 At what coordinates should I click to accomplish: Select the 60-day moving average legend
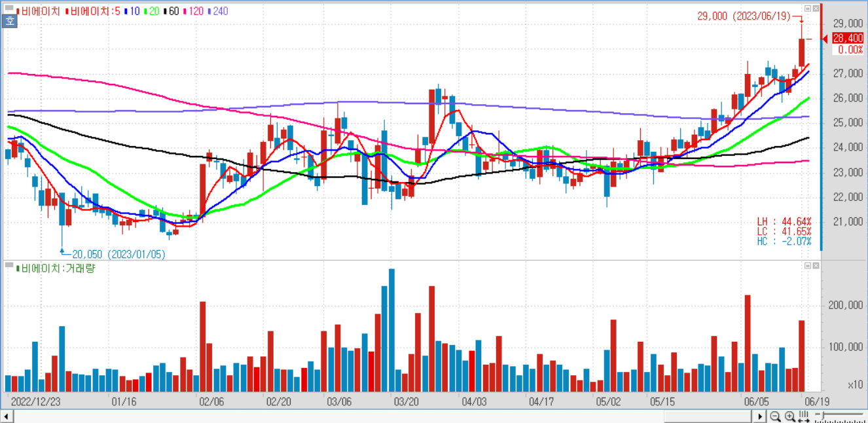click(171, 11)
